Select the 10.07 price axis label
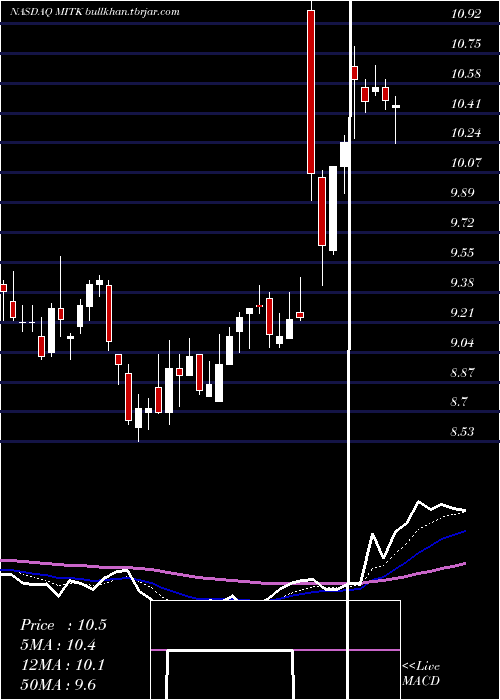Viewport: 500px width, 700px height. pos(466,163)
